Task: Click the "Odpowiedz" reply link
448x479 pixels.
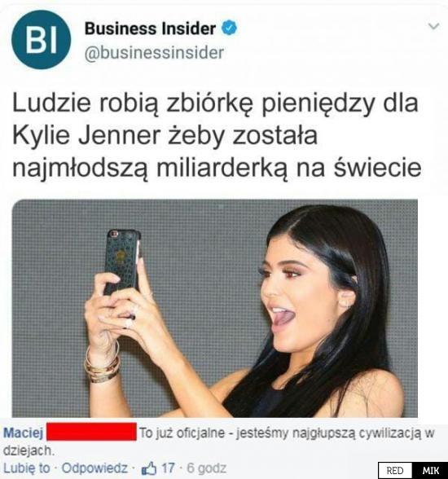Action: click(94, 468)
